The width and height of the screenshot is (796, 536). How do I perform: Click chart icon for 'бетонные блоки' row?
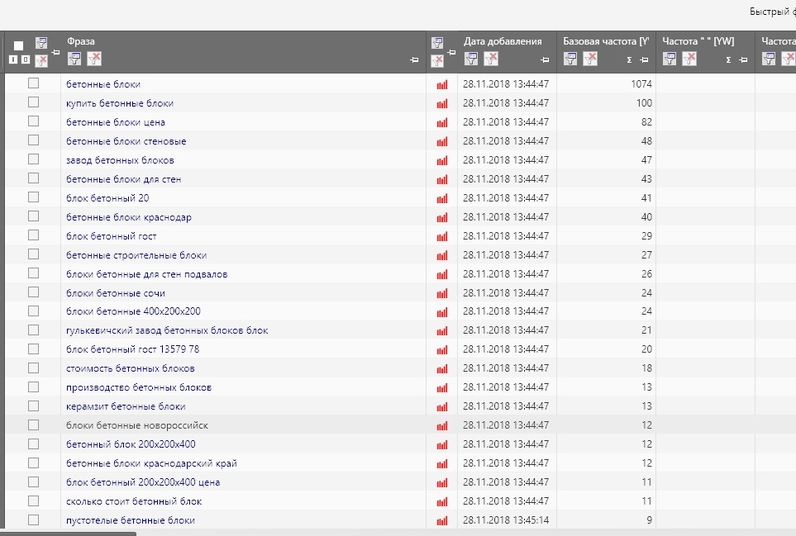pos(442,85)
